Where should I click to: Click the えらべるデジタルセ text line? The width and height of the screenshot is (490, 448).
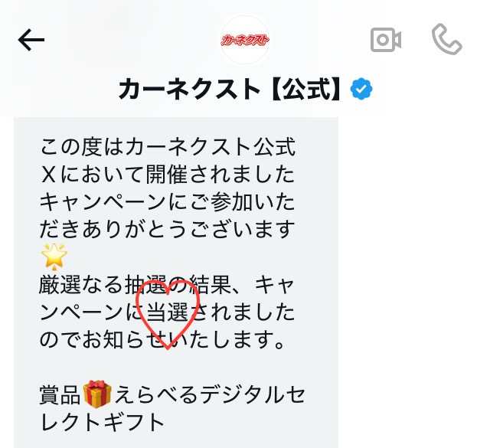click(x=209, y=395)
